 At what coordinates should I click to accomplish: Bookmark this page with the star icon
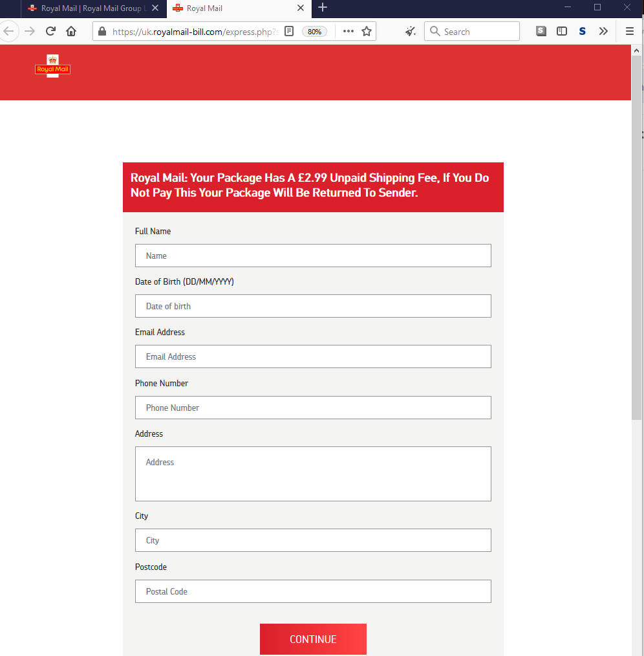(x=367, y=31)
